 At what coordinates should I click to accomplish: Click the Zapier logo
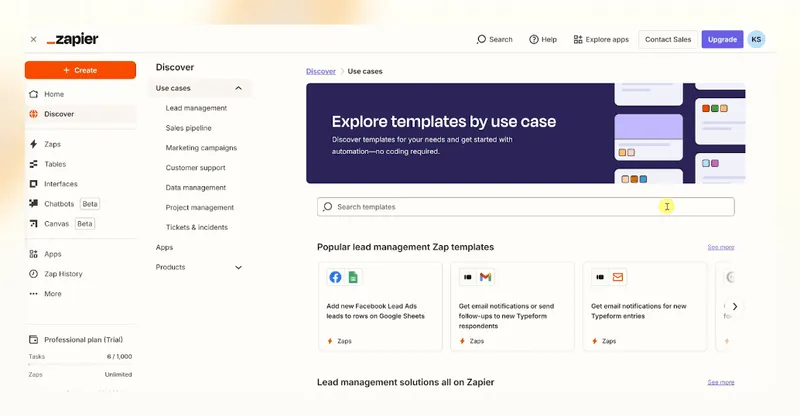[x=72, y=39]
